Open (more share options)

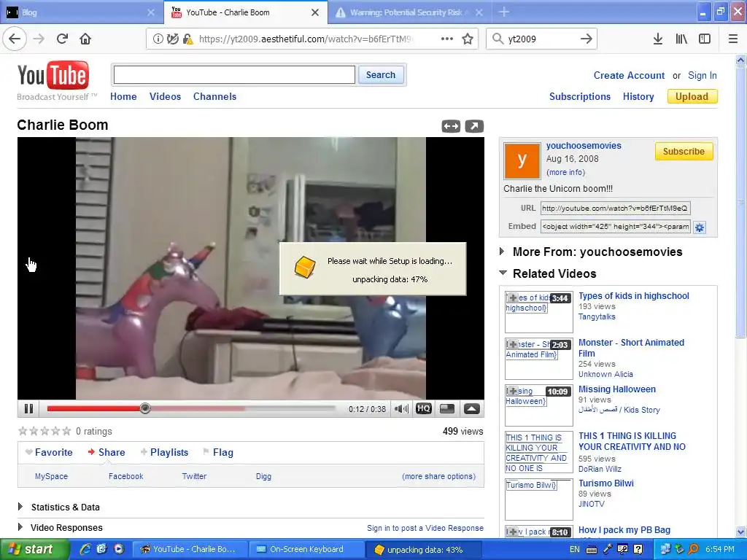[438, 476]
